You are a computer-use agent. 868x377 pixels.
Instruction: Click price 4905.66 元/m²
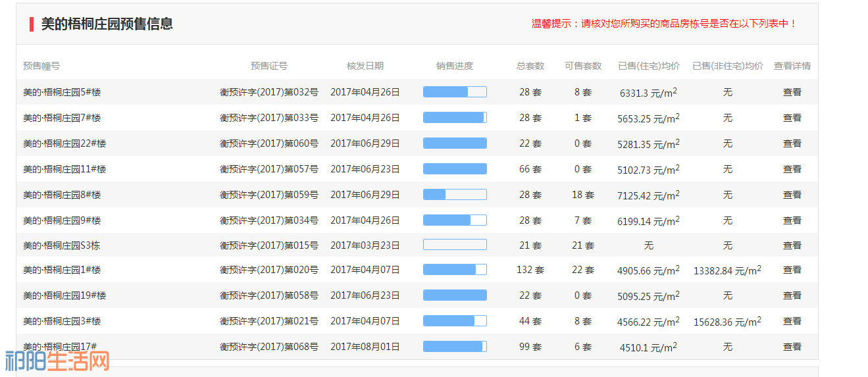(649, 270)
